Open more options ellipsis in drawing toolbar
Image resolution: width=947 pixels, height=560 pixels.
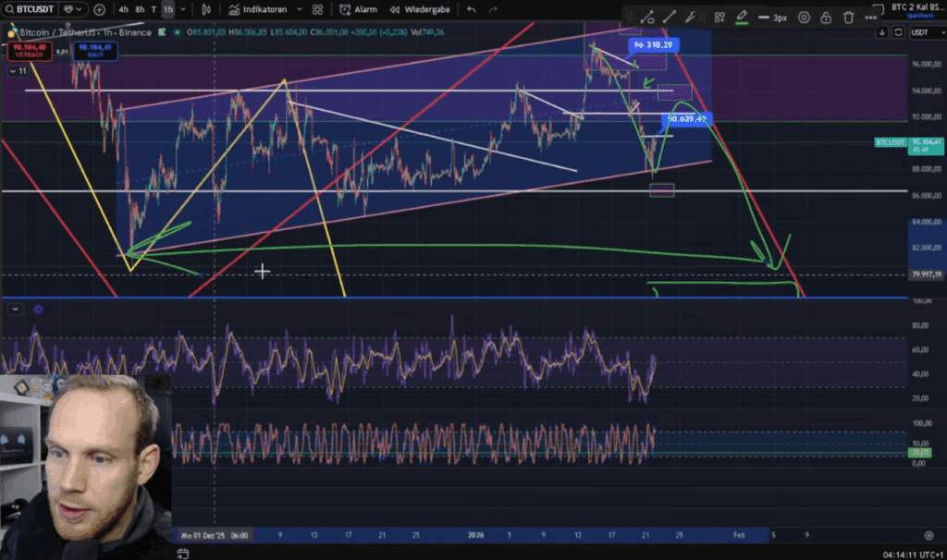pos(870,18)
